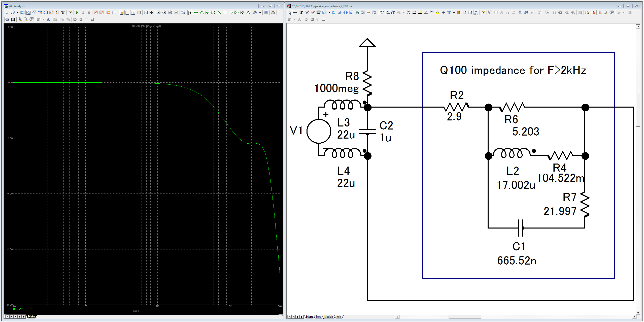Toggle attribute text display icon in schematic toolbar
Image resolution: width=644 pixels, height=322 pixels.
pyautogui.click(x=388, y=13)
